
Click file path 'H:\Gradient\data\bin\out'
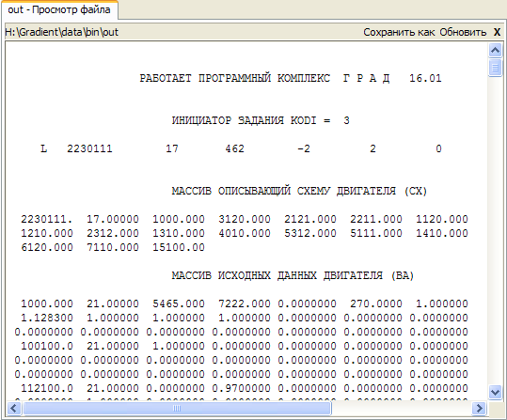(x=62, y=32)
